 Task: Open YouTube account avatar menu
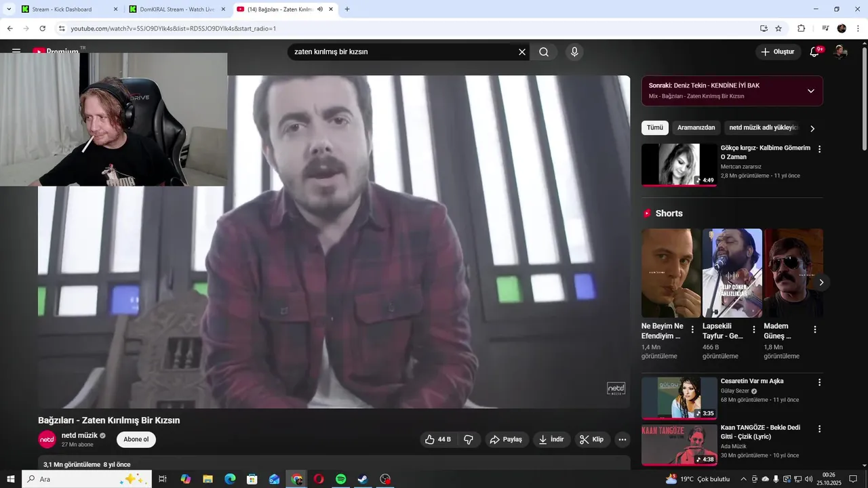coord(840,52)
